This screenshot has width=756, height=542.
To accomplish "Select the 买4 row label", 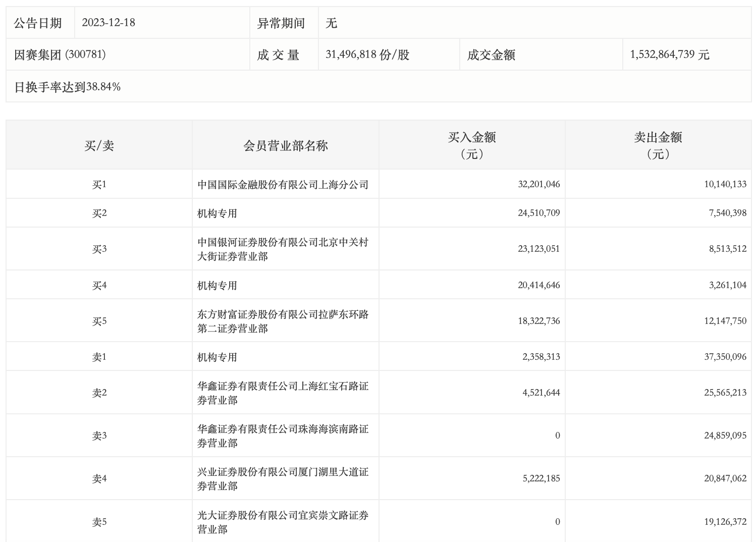I will 99,286.
